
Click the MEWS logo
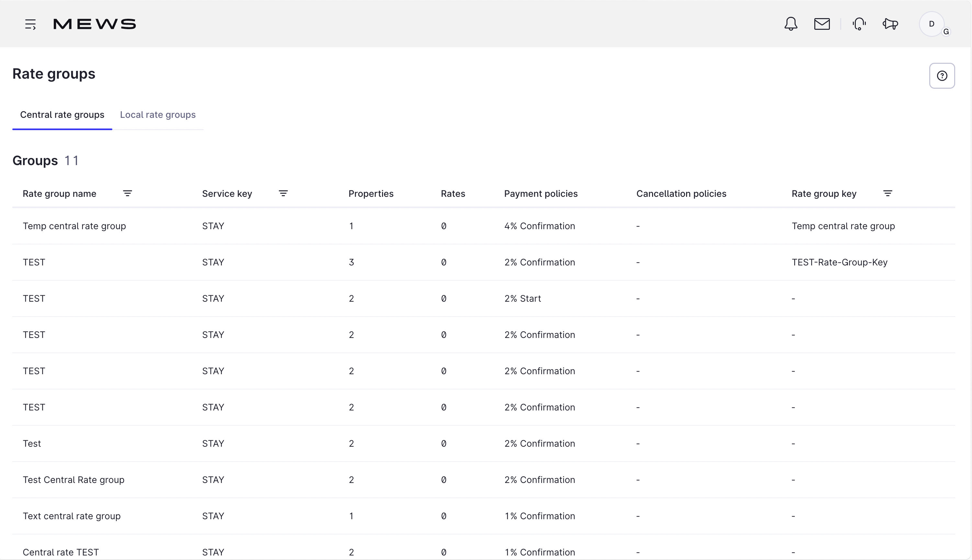[x=95, y=24]
